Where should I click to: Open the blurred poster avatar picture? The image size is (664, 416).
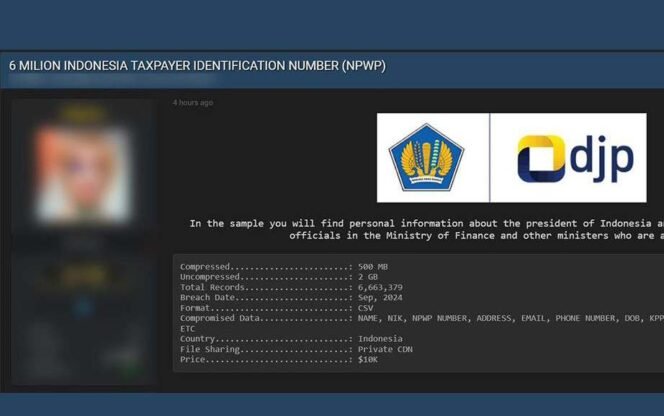click(84, 165)
